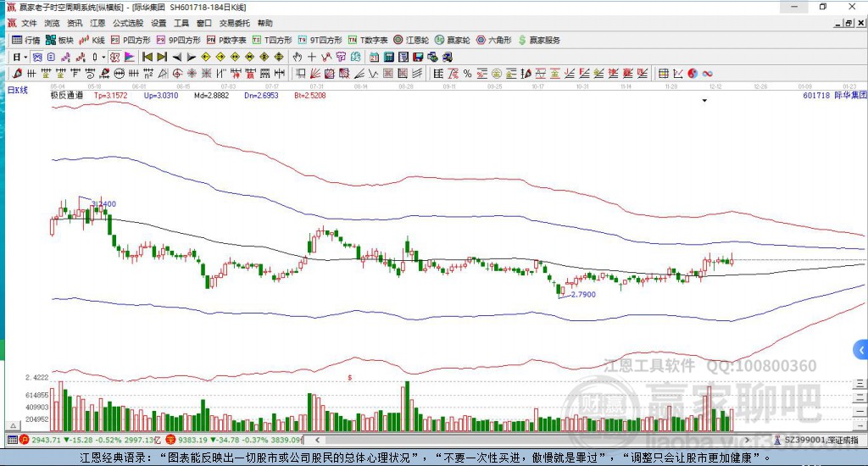This screenshot has height=466, width=868.
Task: Open the 9T四方形 tool
Action: point(320,40)
